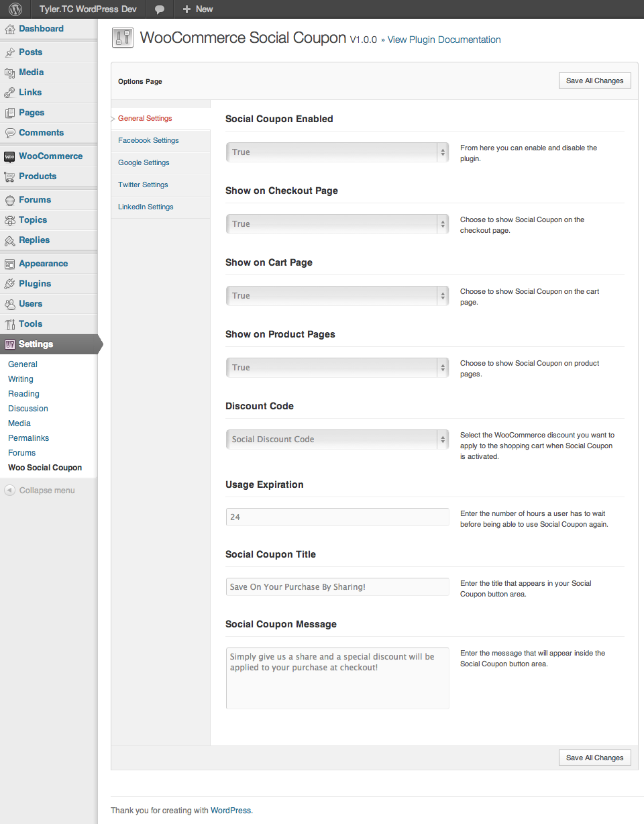Viewport: 644px width, 824px height.
Task: Open the Show on Cart Page dropdown
Action: click(x=337, y=296)
